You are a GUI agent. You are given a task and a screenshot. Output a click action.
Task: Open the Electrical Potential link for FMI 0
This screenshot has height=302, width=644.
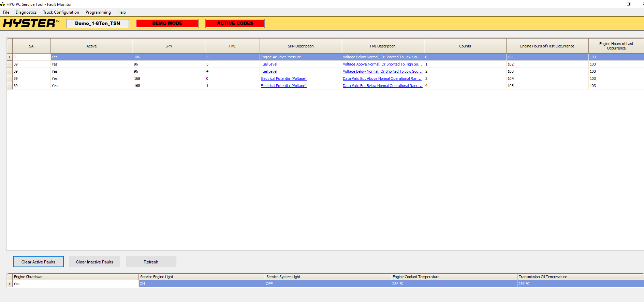point(283,78)
